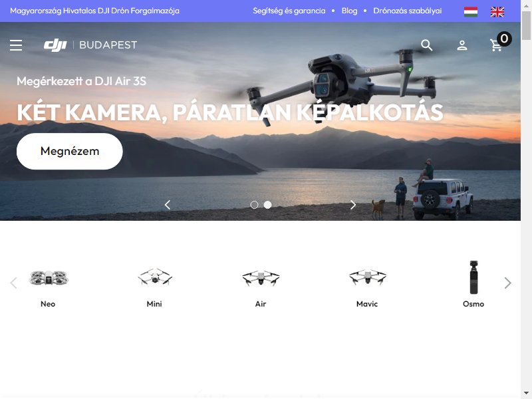Click the 'KÉT KAMERA, PÁRATLAN KÉPALKOTÁS' headline

(230, 112)
